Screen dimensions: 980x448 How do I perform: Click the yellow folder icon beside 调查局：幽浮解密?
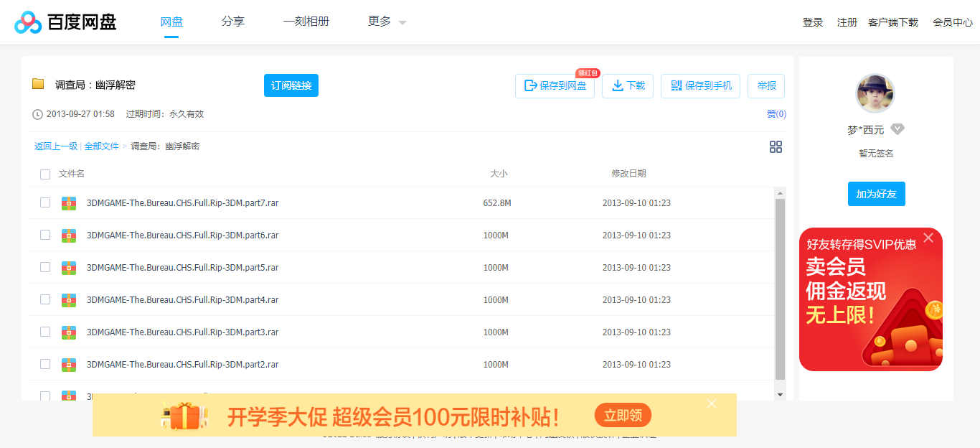pyautogui.click(x=38, y=83)
